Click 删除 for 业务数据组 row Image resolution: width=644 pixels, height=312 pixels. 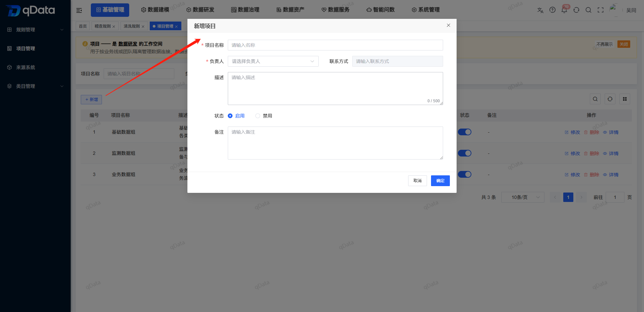tap(592, 175)
